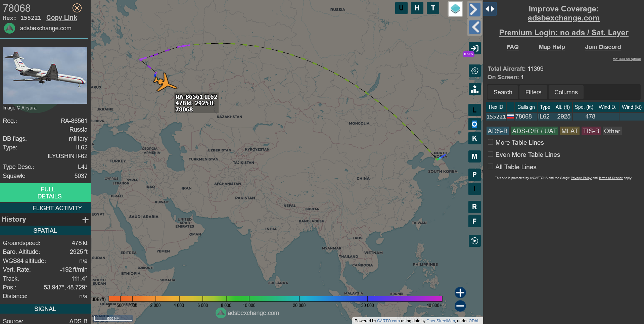Click the T map button
Screen dimensions: 644x324
coord(433,8)
